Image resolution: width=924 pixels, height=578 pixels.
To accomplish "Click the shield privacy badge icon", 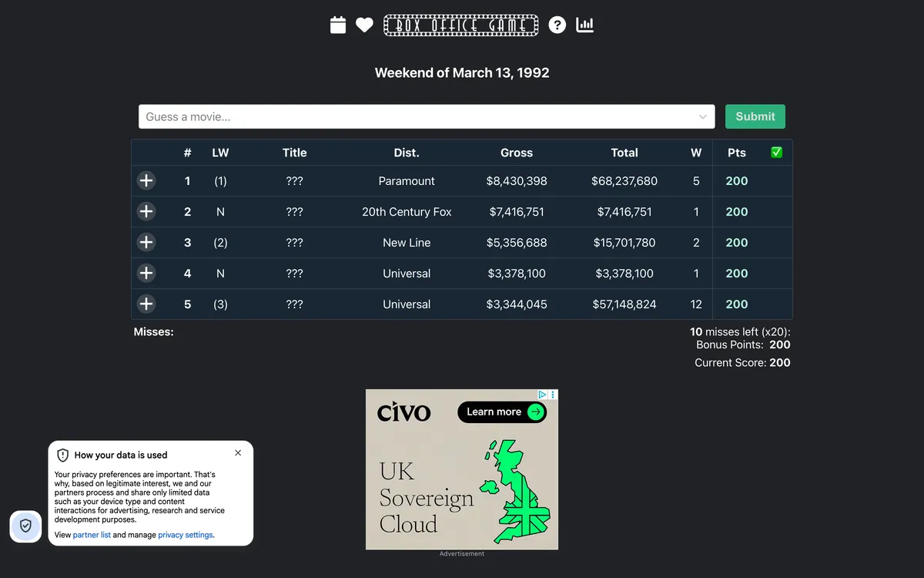I will coord(25,526).
